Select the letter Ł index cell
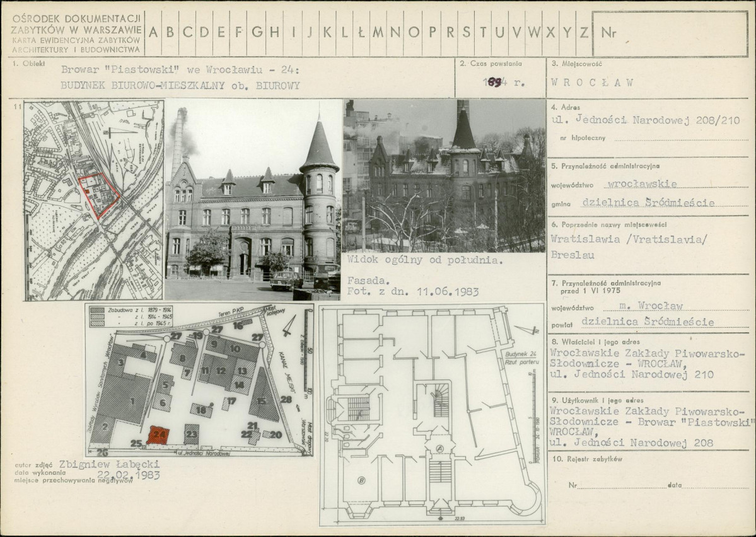Image resolution: width=756 pixels, height=537 pixels. 361,33
